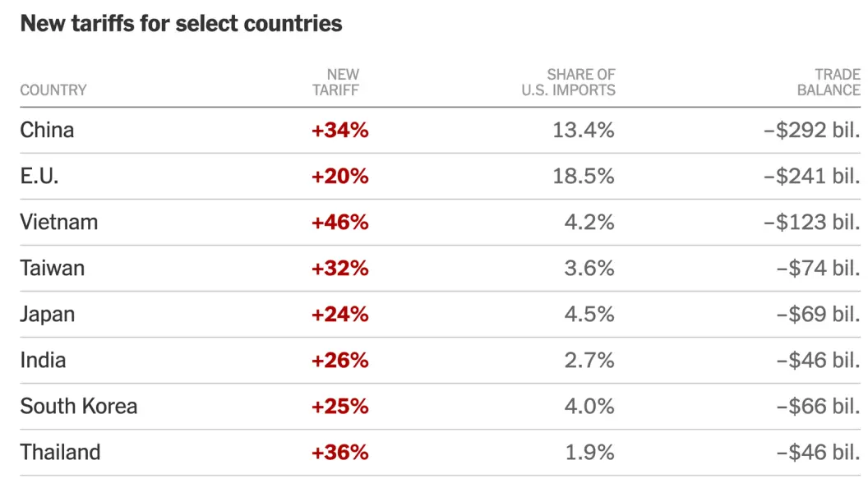
Task: Click the E.U. 18.5% import share
Action: tap(584, 177)
